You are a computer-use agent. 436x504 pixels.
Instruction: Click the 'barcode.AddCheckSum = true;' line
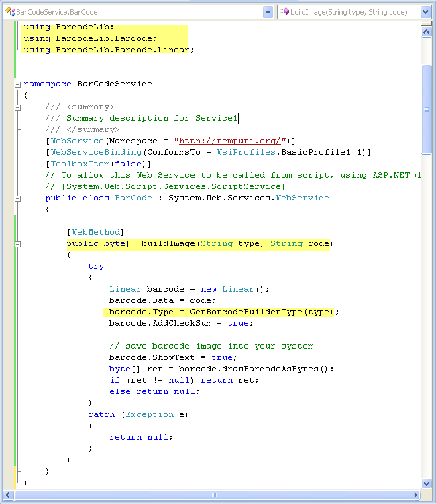pyautogui.click(x=181, y=323)
